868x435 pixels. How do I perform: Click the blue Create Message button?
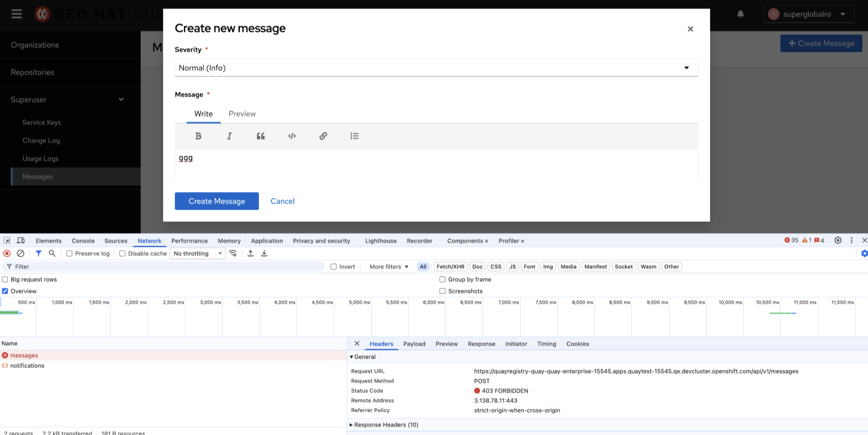coord(217,201)
